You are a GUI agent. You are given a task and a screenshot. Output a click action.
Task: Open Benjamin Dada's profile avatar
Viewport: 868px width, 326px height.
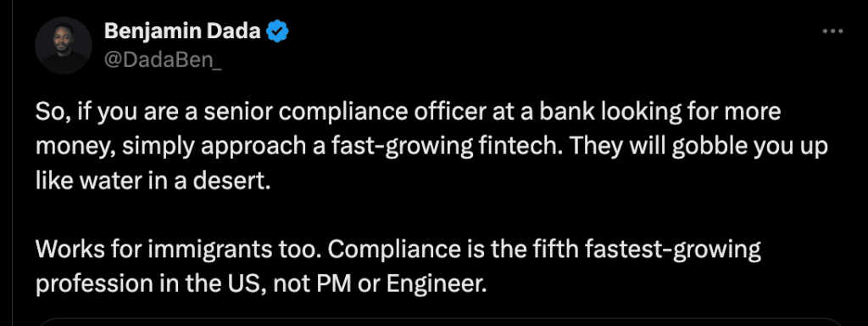(64, 46)
